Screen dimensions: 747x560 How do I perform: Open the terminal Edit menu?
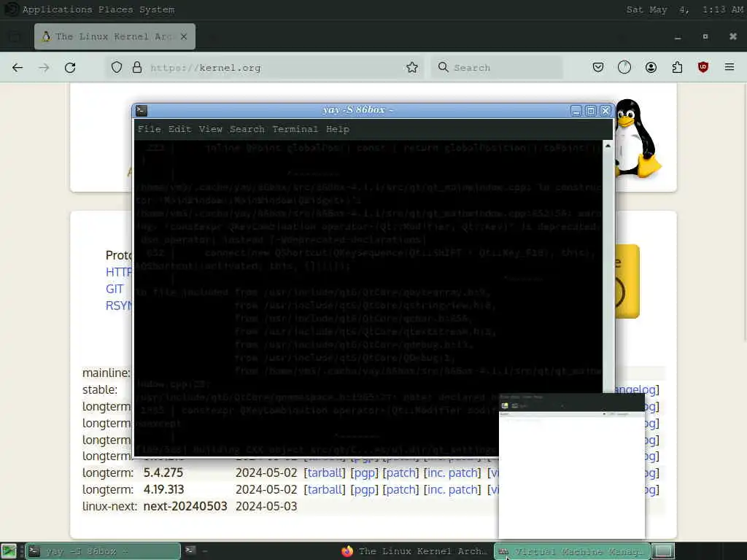tap(179, 129)
